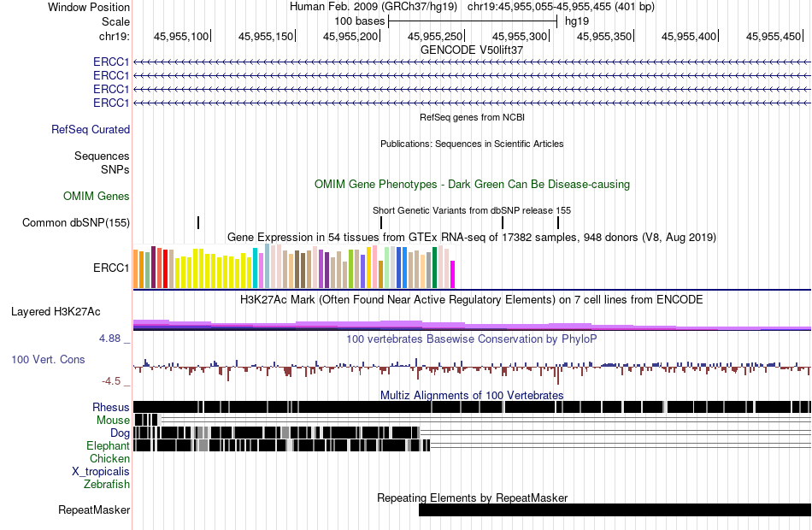Click the 4.88 PhyloP upper limit value
This screenshot has width=812, height=530.
click(109, 339)
